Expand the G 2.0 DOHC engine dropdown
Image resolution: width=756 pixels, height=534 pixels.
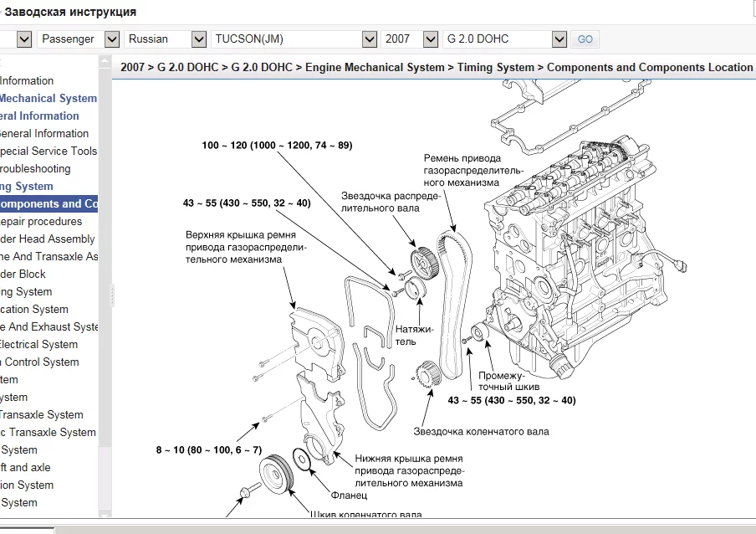[x=507, y=39]
